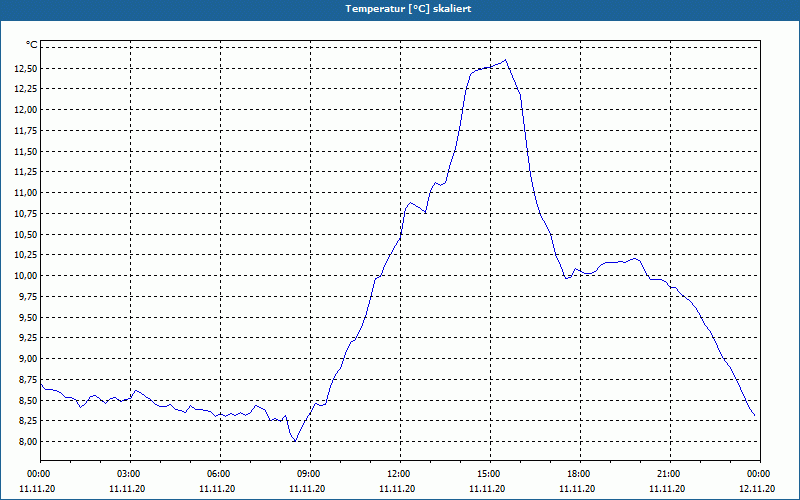800x500 pixels.
Task: Click the 9,50 temperature label
Action: (x=27, y=317)
